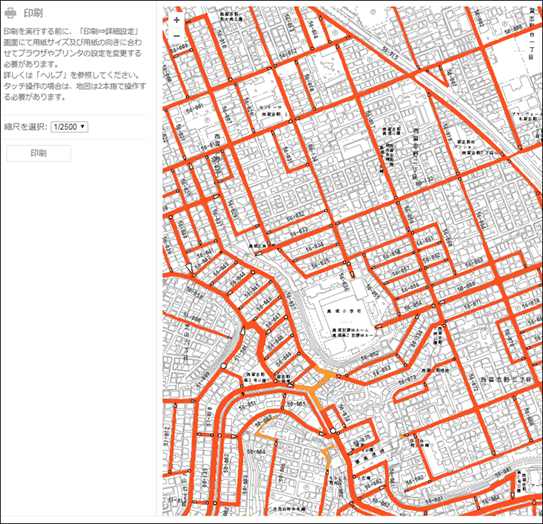
Task: Click the 56-053 road label
Action: (382, 370)
